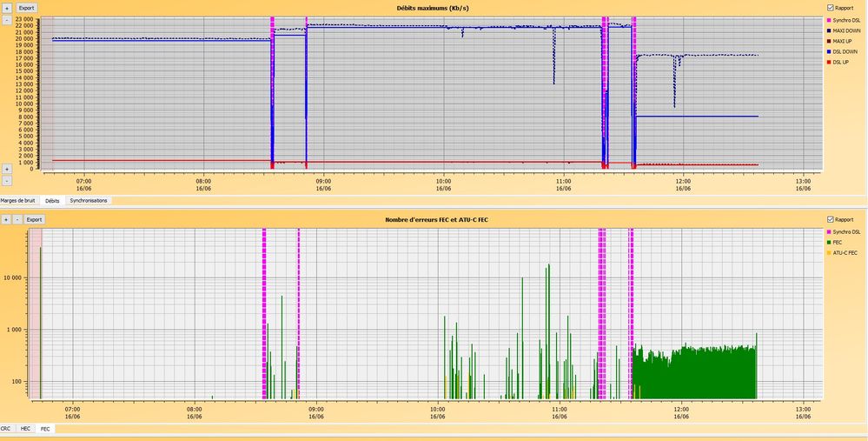Screen dimensions: 868x441
Task: Click the MAXI UP legend color swatch
Action: click(x=829, y=41)
